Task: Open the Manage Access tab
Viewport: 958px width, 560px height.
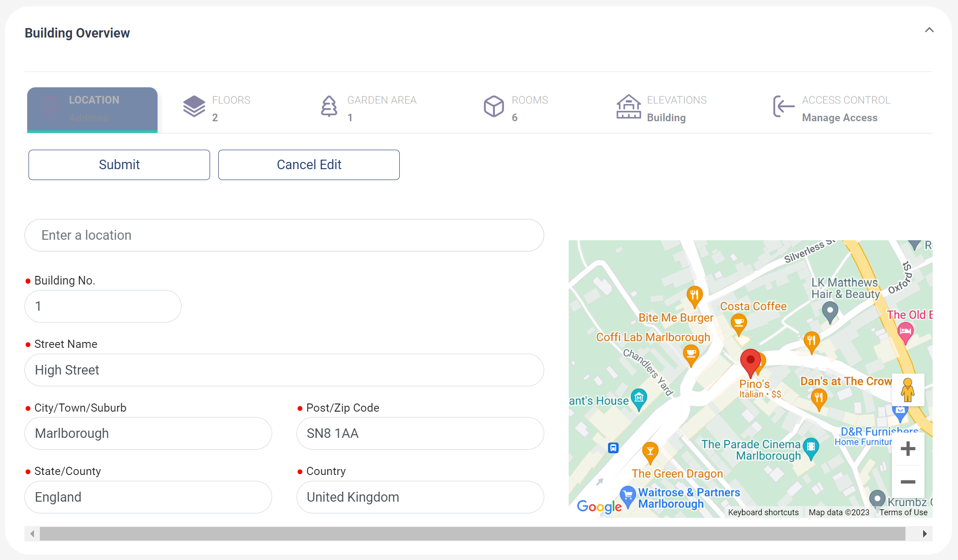Action: [x=839, y=118]
